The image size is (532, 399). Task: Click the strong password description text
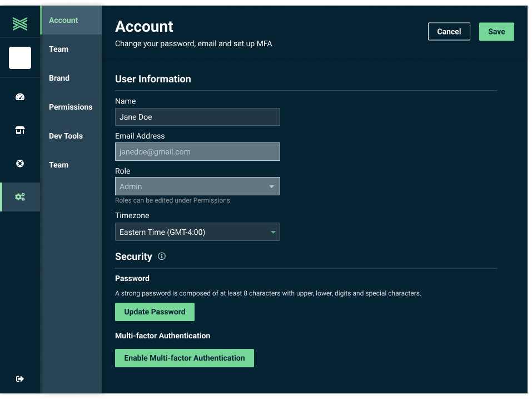coord(268,293)
